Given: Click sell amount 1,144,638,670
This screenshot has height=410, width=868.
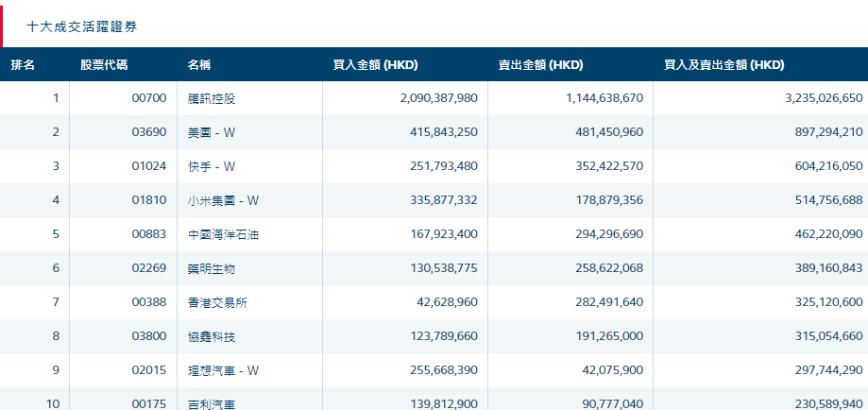Looking at the screenshot, I should [x=604, y=98].
